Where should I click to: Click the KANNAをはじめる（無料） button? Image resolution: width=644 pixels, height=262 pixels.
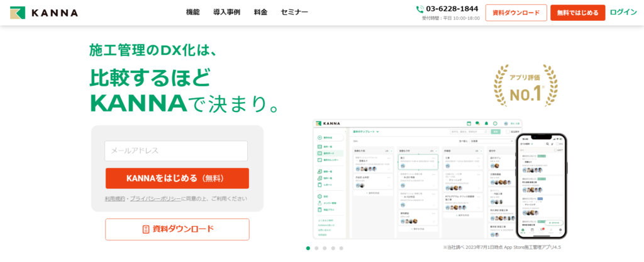click(177, 178)
